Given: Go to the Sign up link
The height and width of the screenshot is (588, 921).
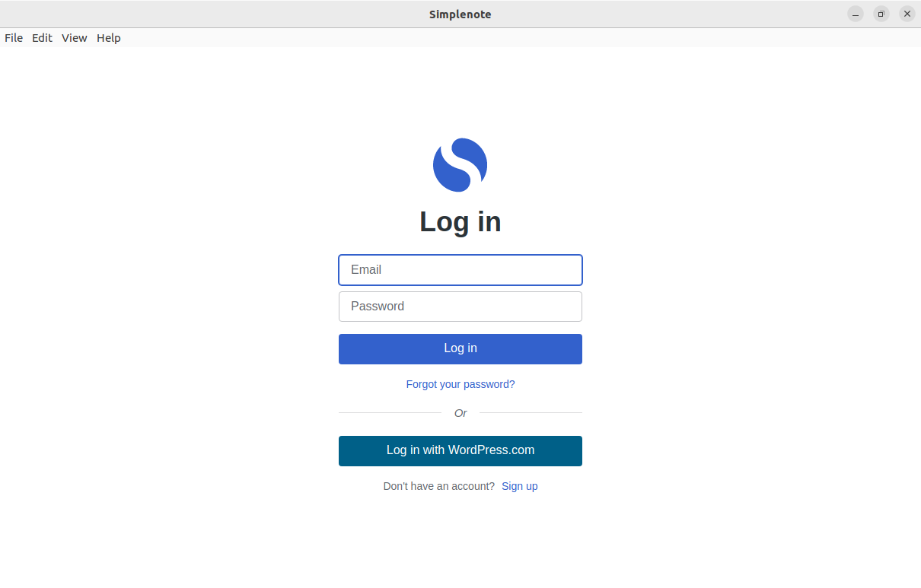Looking at the screenshot, I should (x=520, y=486).
